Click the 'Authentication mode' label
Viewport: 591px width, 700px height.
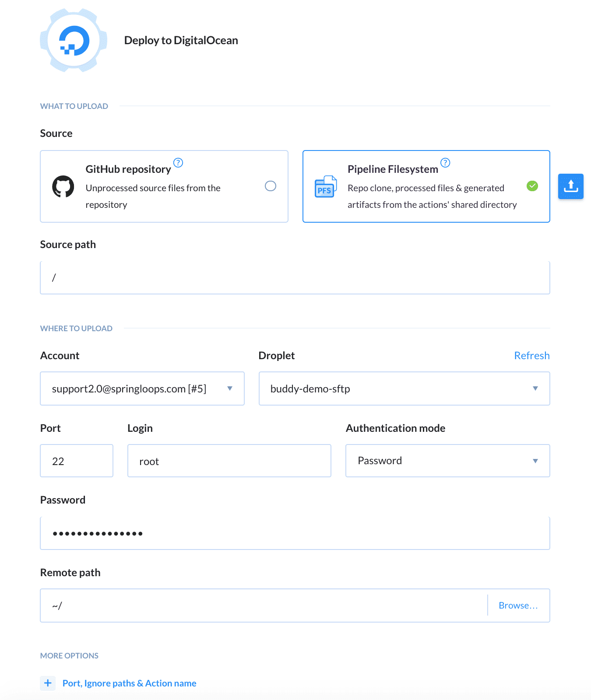point(396,428)
